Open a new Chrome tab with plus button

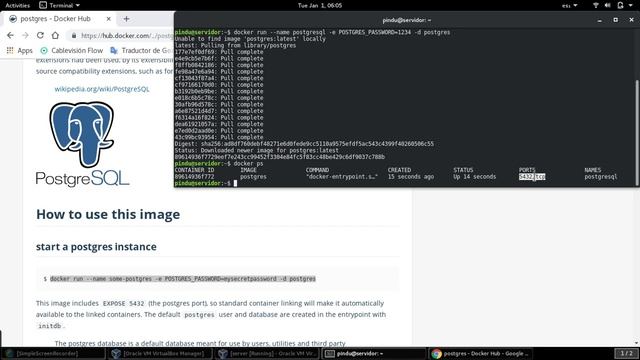point(126,19)
